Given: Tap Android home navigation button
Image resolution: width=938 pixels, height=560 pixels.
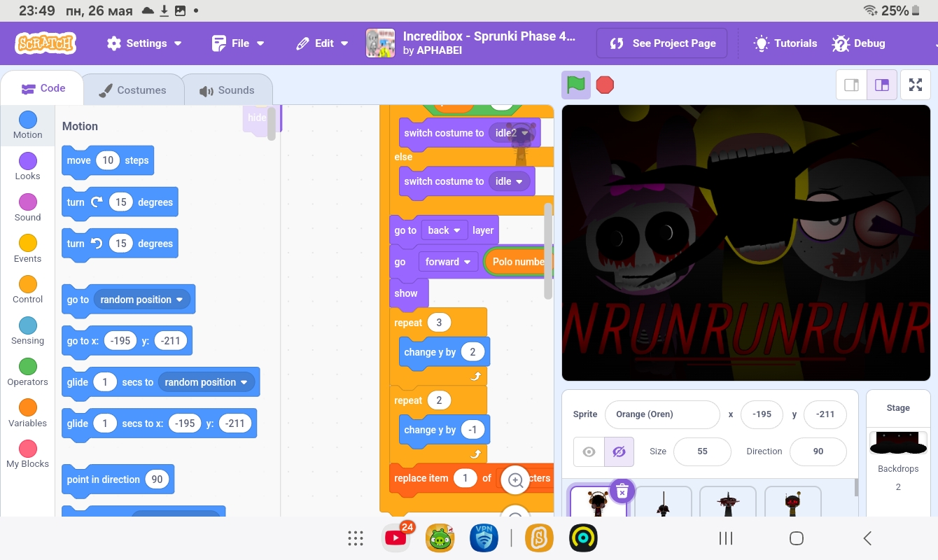Looking at the screenshot, I should pos(796,538).
